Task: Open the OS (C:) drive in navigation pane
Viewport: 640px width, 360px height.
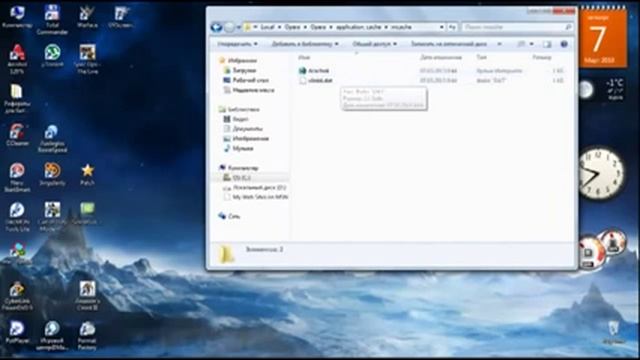Action: pos(237,178)
